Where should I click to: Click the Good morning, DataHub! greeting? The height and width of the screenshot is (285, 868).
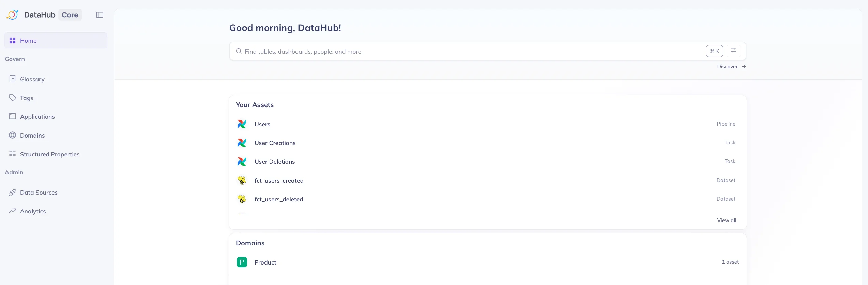point(285,28)
